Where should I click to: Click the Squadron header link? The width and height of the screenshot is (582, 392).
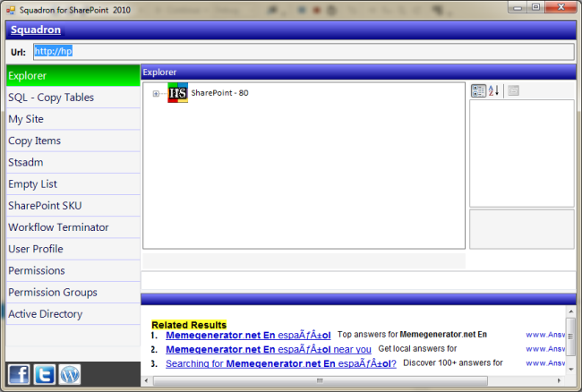[x=36, y=30]
